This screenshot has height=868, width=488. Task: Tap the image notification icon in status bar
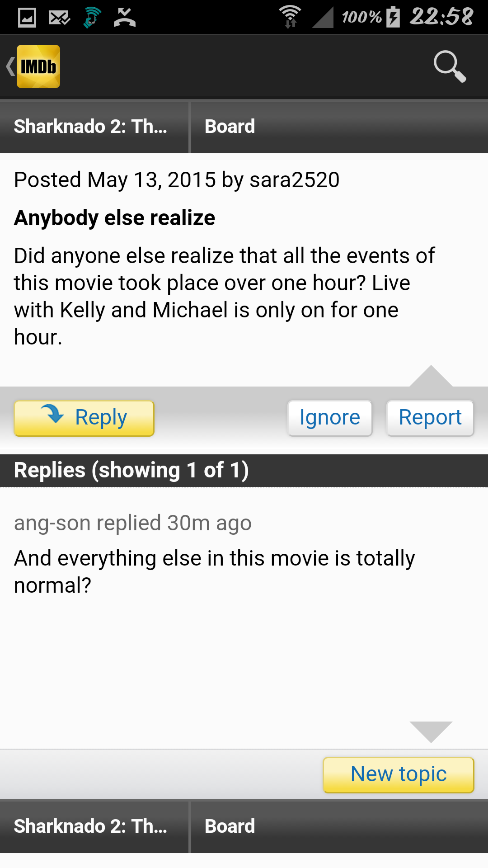pos(27,18)
